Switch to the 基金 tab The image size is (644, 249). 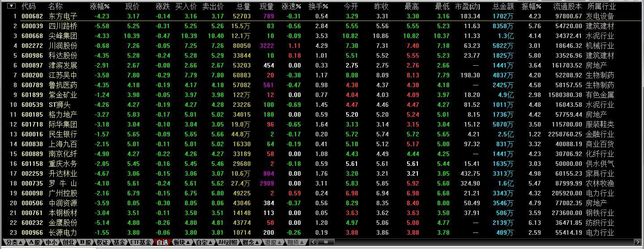tap(119, 242)
